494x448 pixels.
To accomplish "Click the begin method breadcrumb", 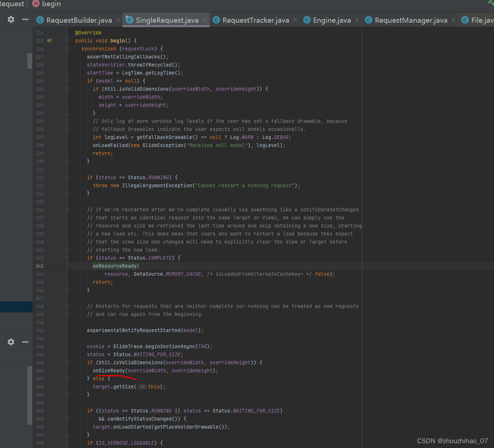I will click(x=52, y=4).
